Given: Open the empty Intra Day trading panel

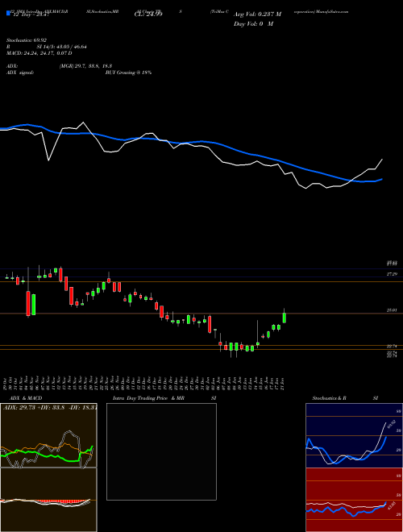Looking at the screenshot, I should tap(161, 451).
